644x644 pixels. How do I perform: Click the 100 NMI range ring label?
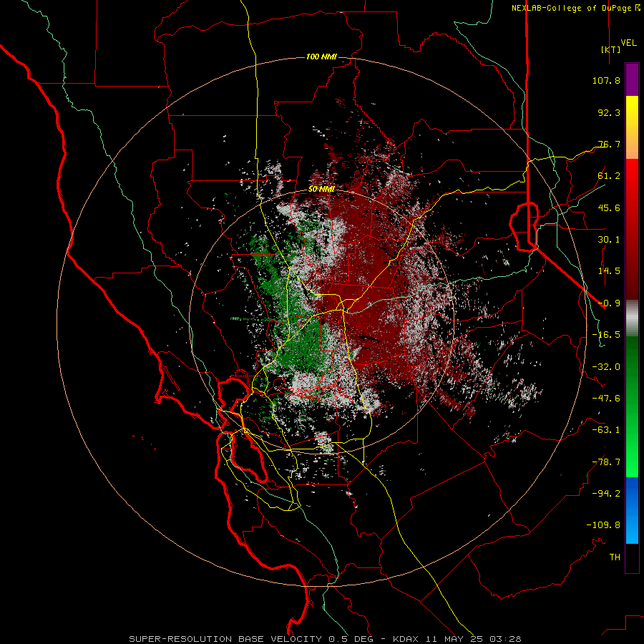[321, 57]
